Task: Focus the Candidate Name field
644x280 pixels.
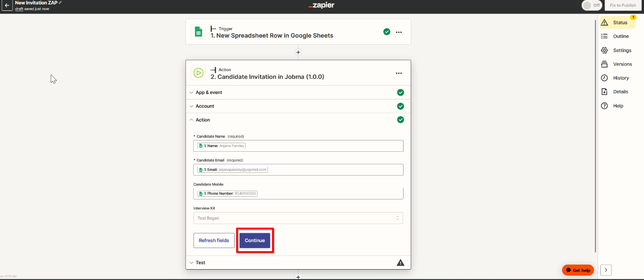Action: click(x=298, y=146)
